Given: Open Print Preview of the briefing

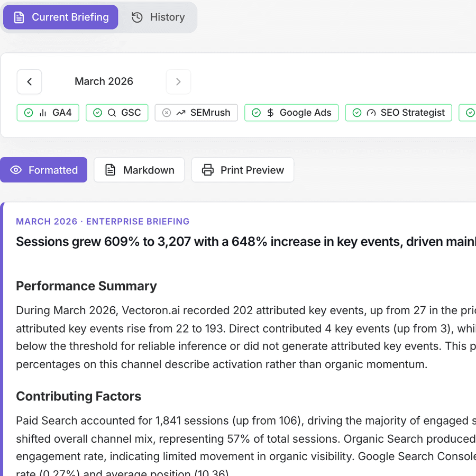Looking at the screenshot, I should pyautogui.click(x=242, y=170).
